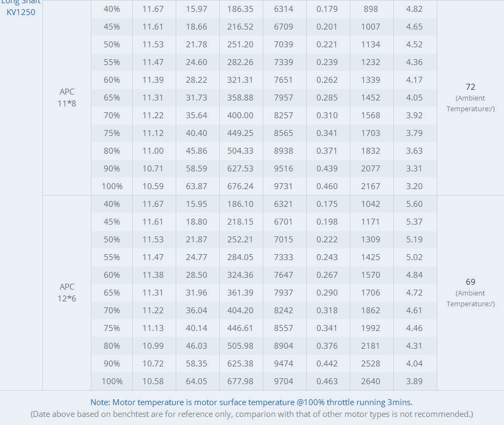
Task: Click the gray benchtest disclaimer text
Action: [x=251, y=414]
